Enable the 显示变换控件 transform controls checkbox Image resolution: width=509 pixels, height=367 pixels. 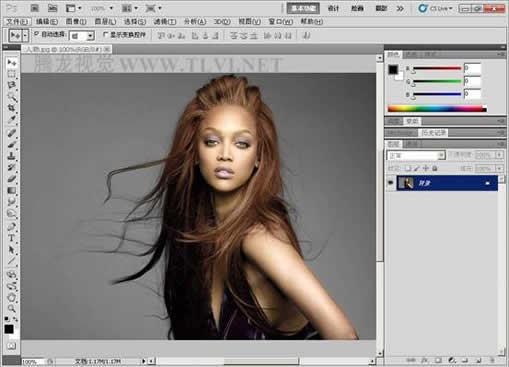point(106,34)
